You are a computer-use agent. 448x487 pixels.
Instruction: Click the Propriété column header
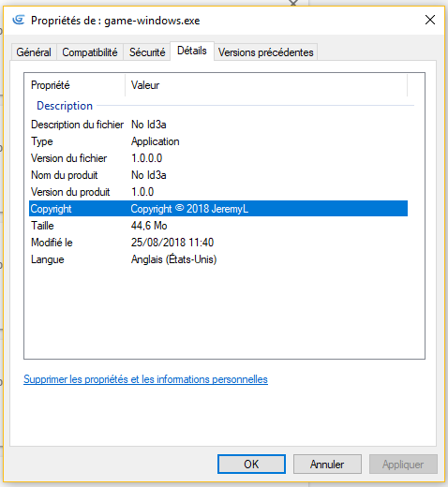coord(74,85)
